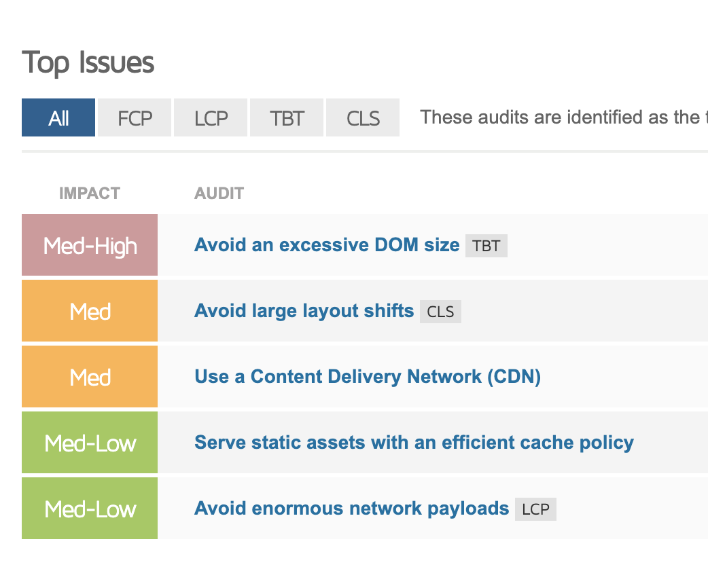Image resolution: width=708 pixels, height=588 pixels.
Task: Click TBT tag next to DOM size audit
Action: (x=486, y=246)
